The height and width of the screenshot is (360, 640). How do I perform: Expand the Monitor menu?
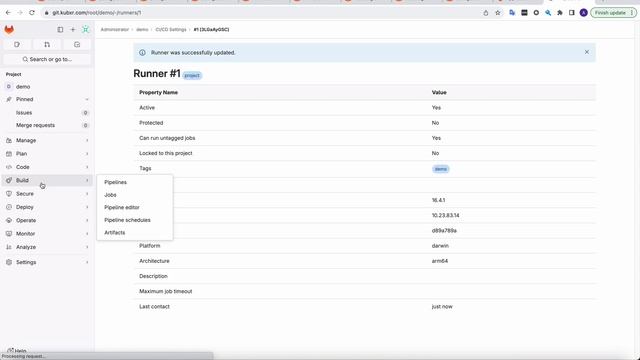pyautogui.click(x=47, y=234)
